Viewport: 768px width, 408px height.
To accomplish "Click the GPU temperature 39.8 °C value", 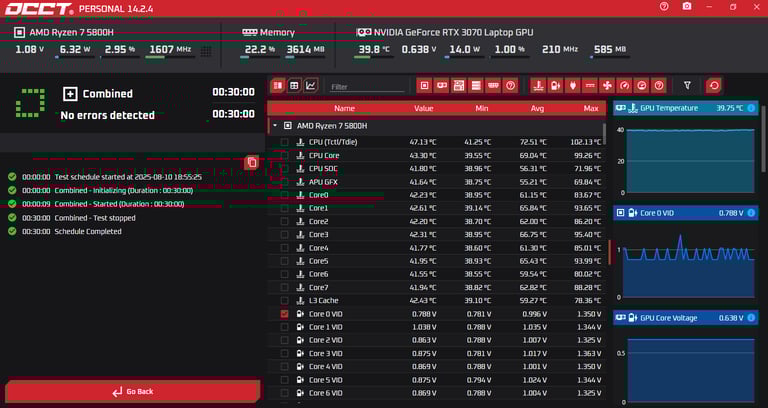I will [x=374, y=49].
